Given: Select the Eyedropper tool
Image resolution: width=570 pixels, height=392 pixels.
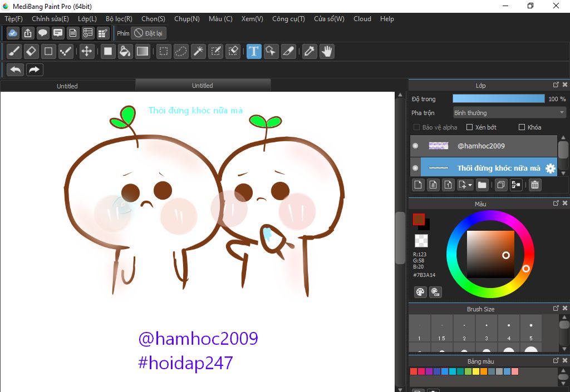Looking at the screenshot, I should click(x=309, y=52).
